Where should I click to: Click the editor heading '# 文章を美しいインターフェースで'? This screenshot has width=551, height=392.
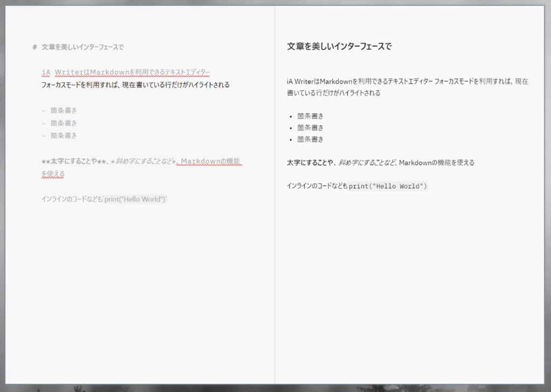(x=78, y=47)
